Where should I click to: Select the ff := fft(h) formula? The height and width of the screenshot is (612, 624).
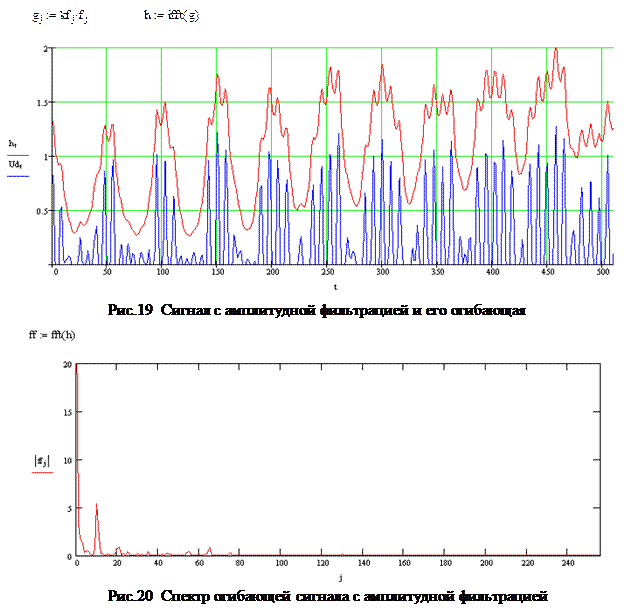(x=51, y=335)
